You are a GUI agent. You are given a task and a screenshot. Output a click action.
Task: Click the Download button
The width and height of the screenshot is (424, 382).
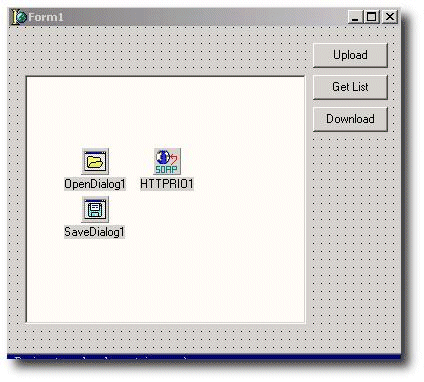coord(350,119)
